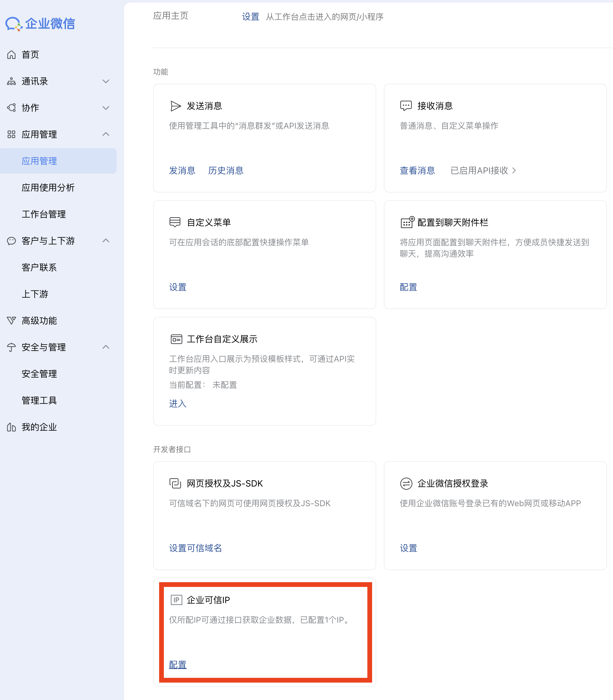Click the message icon for 接收消息
Viewport: 613px width, 700px height.
406,106
